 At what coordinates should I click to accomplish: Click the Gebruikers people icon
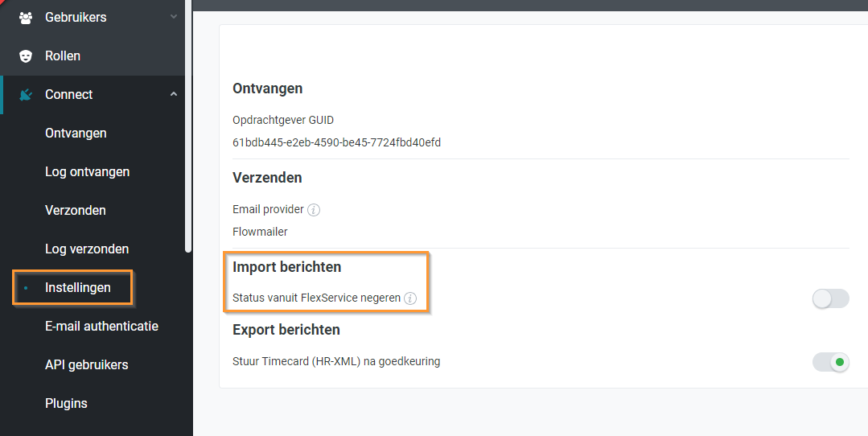pyautogui.click(x=26, y=18)
